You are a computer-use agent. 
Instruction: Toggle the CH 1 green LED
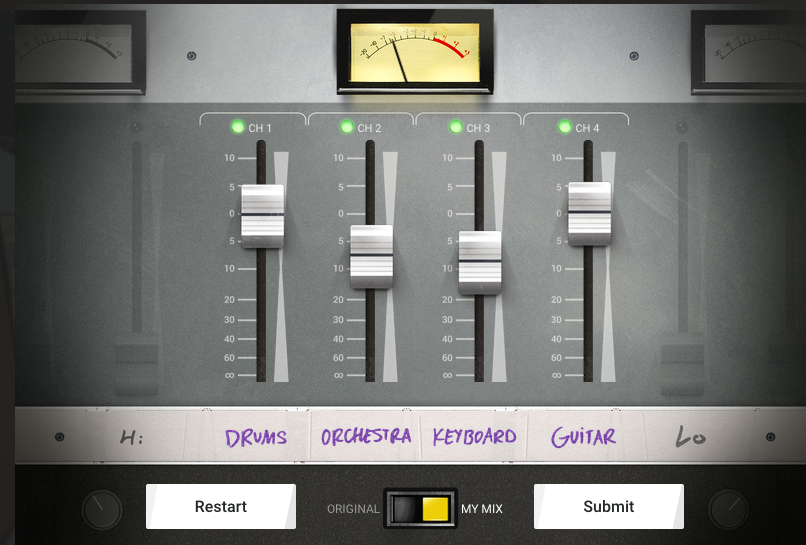pyautogui.click(x=237, y=126)
